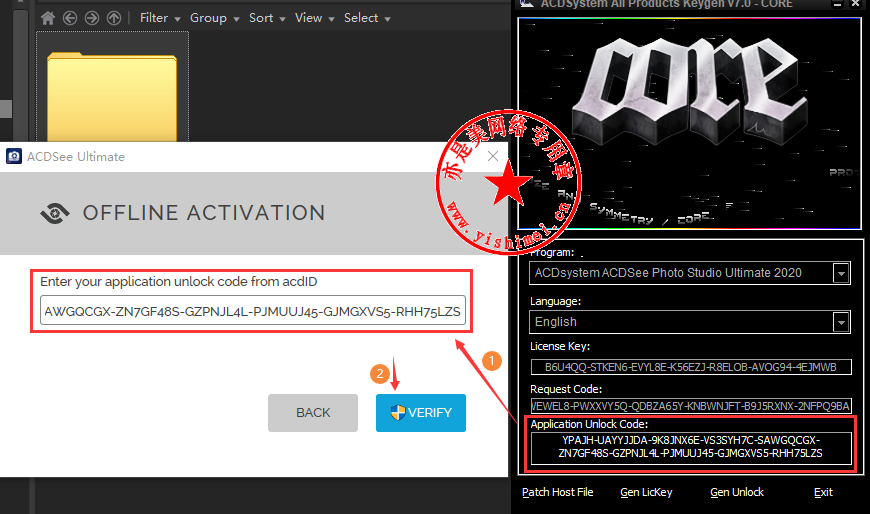Click the application unlock code input field

[252, 311]
